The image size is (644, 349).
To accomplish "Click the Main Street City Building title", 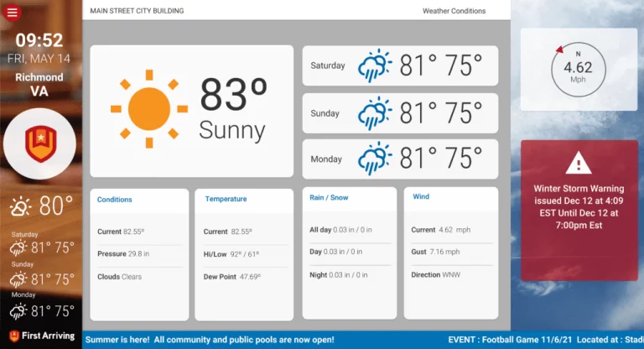I will [x=137, y=11].
